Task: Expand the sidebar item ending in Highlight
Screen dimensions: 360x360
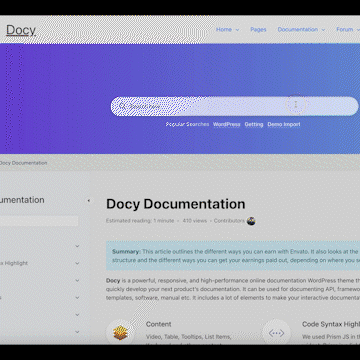Action: tap(77, 263)
